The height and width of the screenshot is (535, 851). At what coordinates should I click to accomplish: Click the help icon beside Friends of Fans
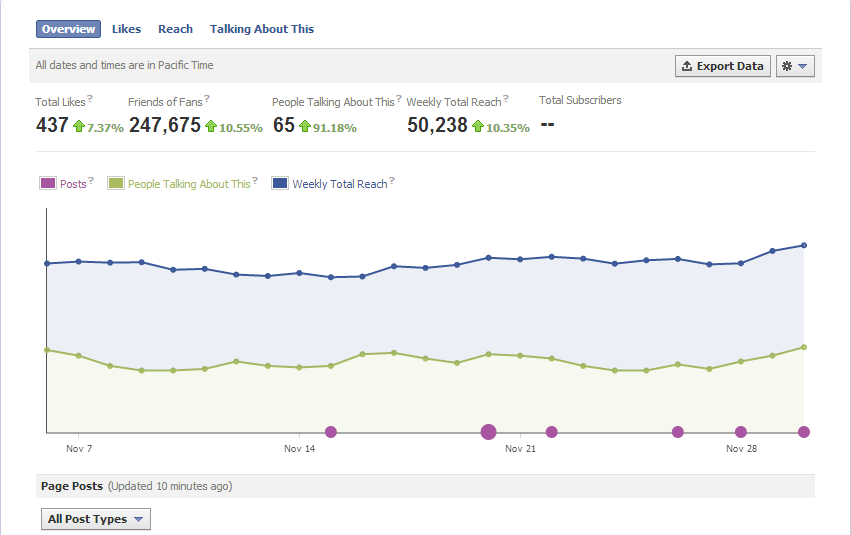click(x=207, y=98)
